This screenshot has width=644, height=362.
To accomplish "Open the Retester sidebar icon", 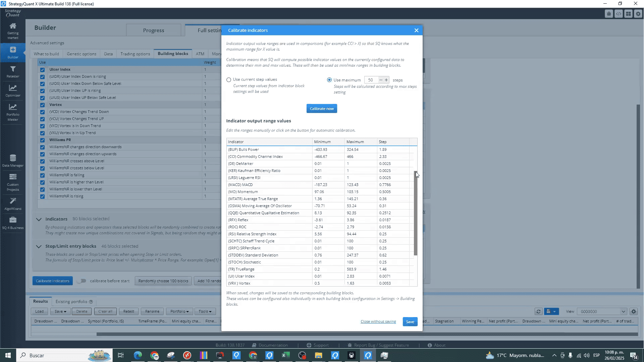I will point(13,71).
